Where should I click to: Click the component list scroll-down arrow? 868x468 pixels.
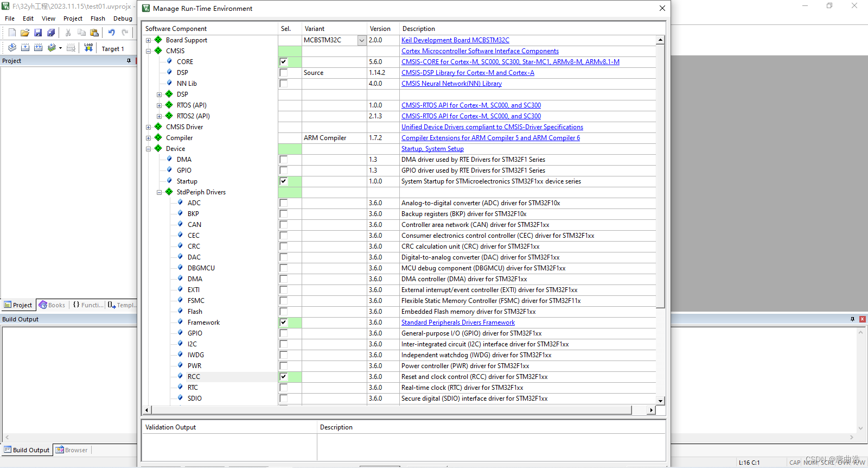click(x=660, y=401)
